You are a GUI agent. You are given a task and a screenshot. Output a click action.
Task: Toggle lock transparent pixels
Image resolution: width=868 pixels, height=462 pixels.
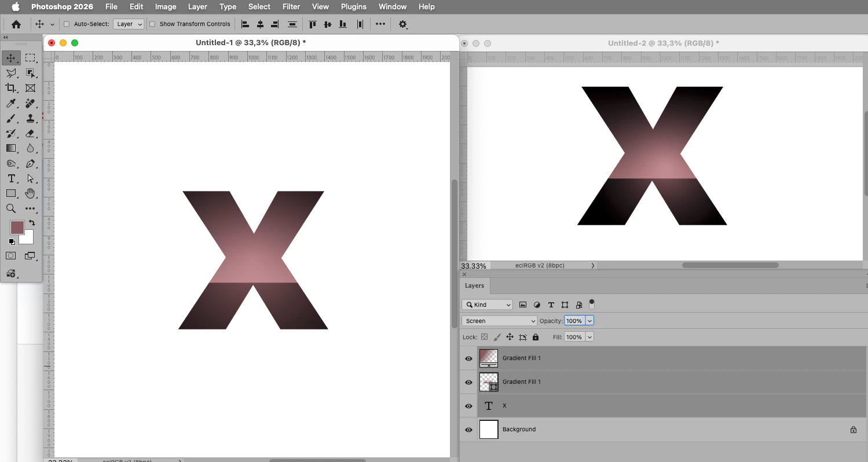click(x=485, y=337)
